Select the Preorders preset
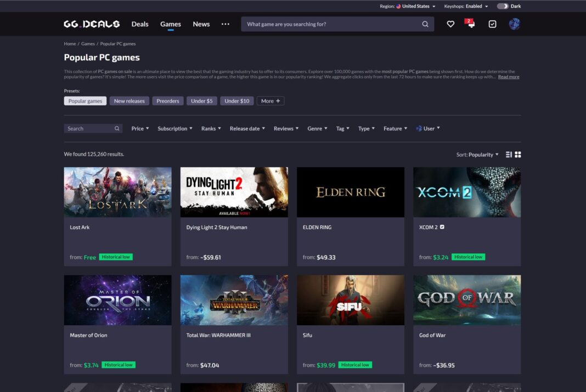 pos(168,101)
